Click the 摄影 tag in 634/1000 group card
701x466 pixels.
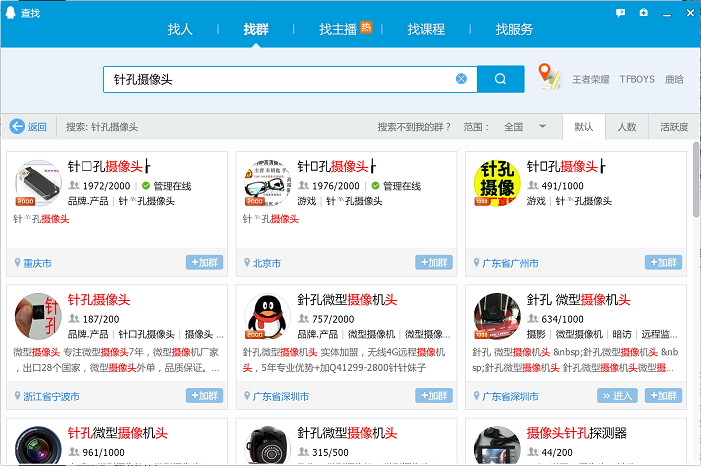(536, 335)
